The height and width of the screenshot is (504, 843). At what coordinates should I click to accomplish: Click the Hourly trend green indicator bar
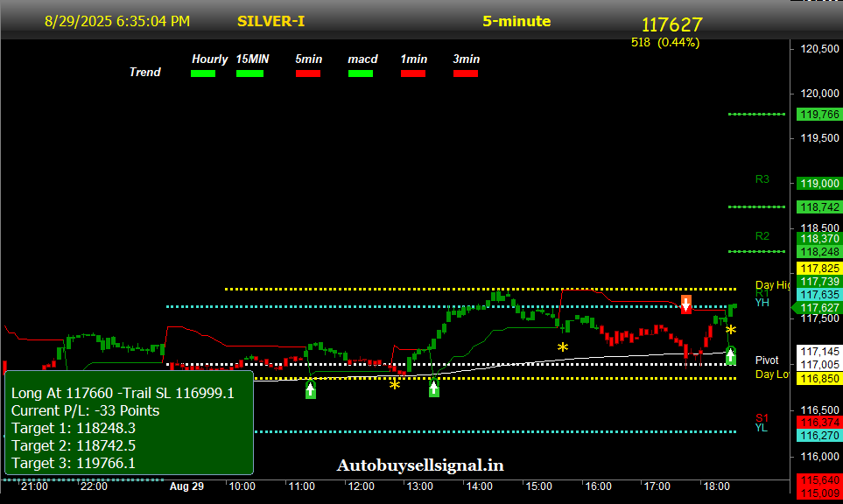203,73
